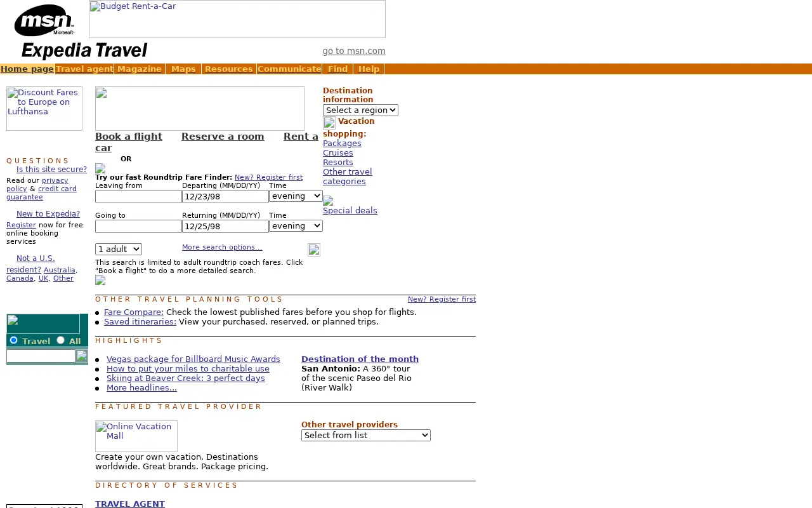Open the Lufthansa discount fares ad

point(44,109)
